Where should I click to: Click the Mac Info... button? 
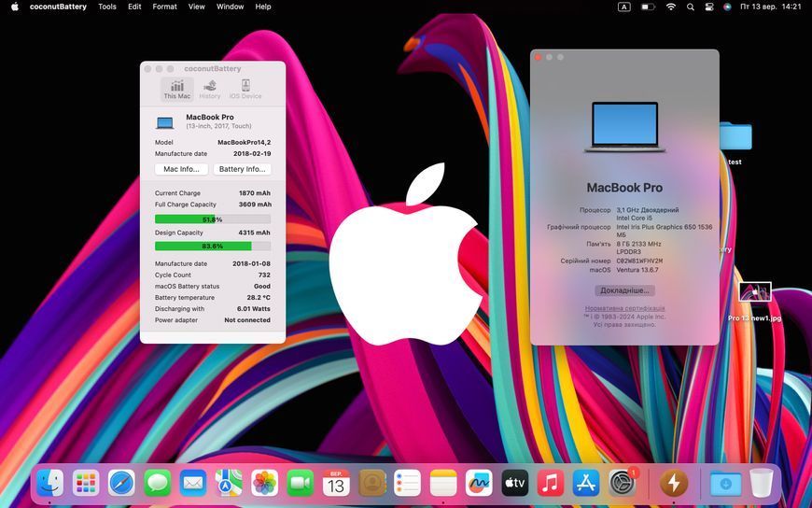click(181, 169)
